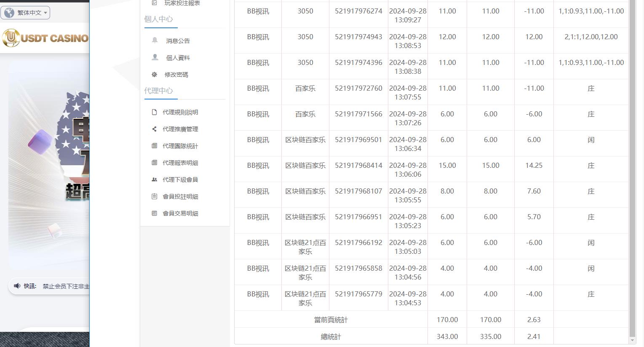Image resolution: width=644 pixels, height=347 pixels.
Task: Click the clipboard icon next to 會員投註明細
Action: click(x=154, y=196)
